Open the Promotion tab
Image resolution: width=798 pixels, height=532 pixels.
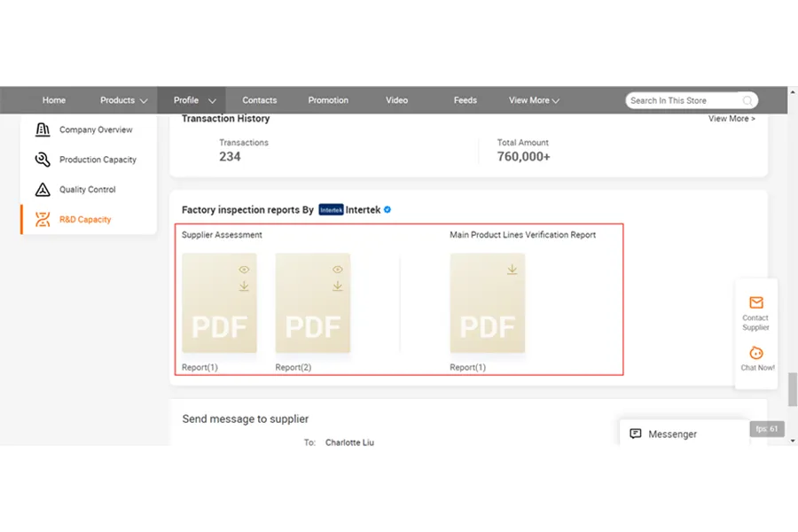[328, 100]
